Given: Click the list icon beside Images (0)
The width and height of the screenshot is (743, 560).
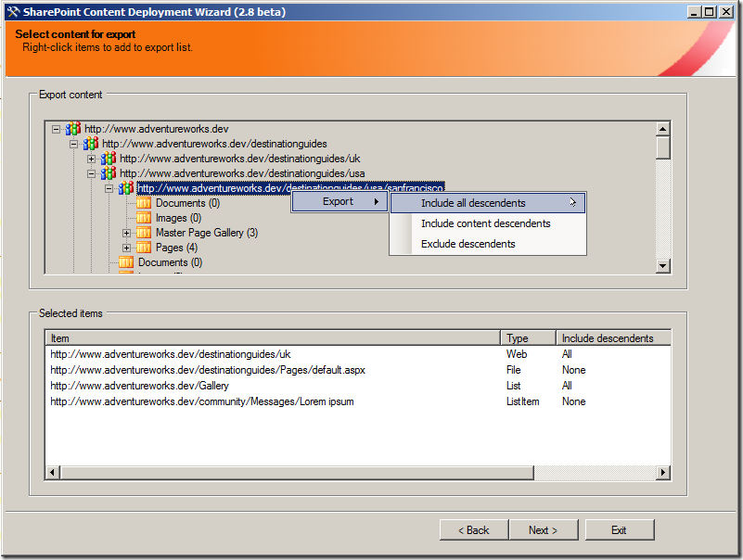Looking at the screenshot, I should (144, 218).
